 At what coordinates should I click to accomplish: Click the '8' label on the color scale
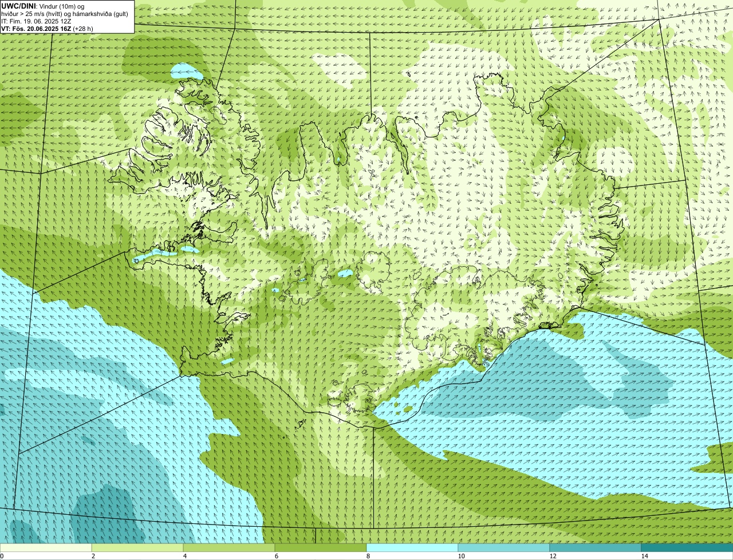368,556
